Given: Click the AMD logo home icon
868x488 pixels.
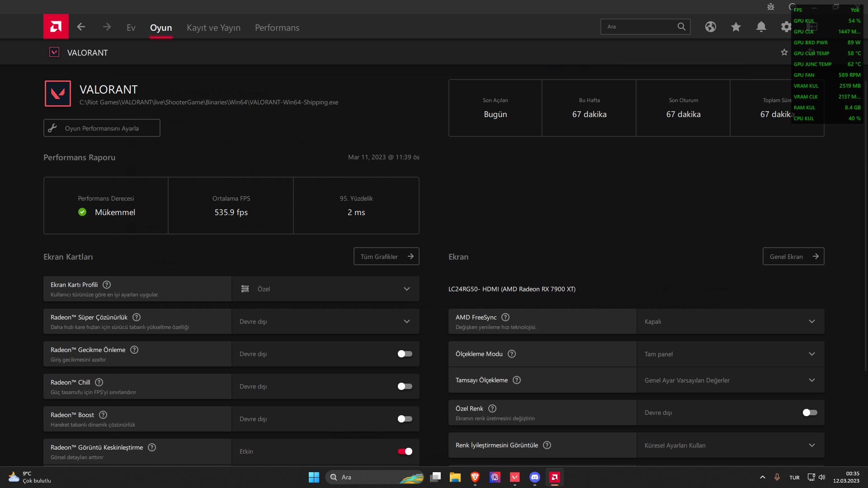Looking at the screenshot, I should point(56,27).
